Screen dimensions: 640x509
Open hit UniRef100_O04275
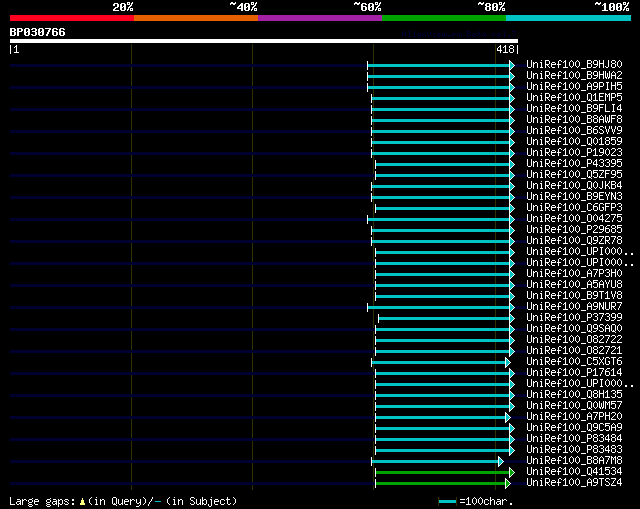pyautogui.click(x=574, y=219)
